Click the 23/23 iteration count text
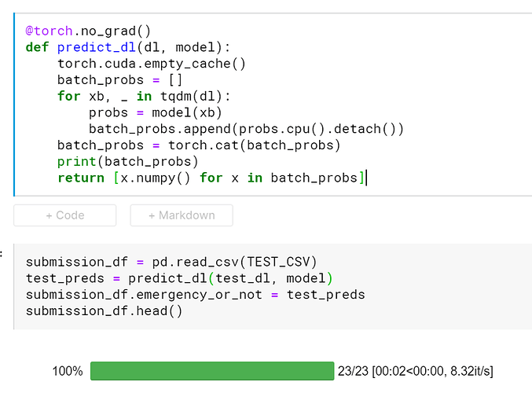The width and height of the screenshot is (532, 393). click(353, 371)
